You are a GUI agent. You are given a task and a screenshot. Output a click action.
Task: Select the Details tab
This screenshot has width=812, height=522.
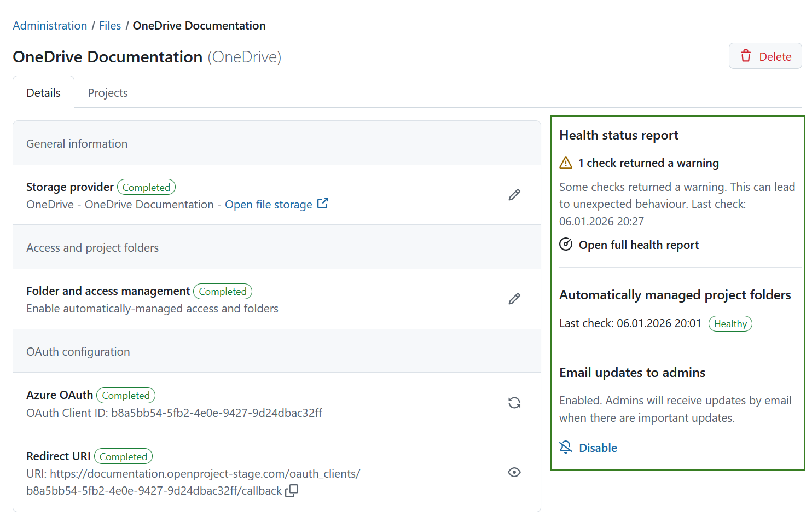pyautogui.click(x=43, y=92)
